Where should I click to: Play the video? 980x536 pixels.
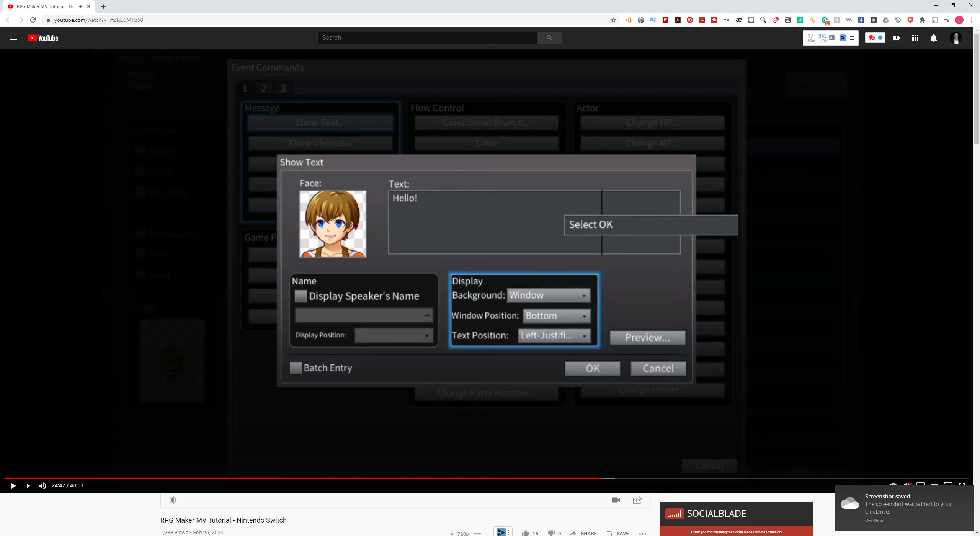tap(13, 486)
